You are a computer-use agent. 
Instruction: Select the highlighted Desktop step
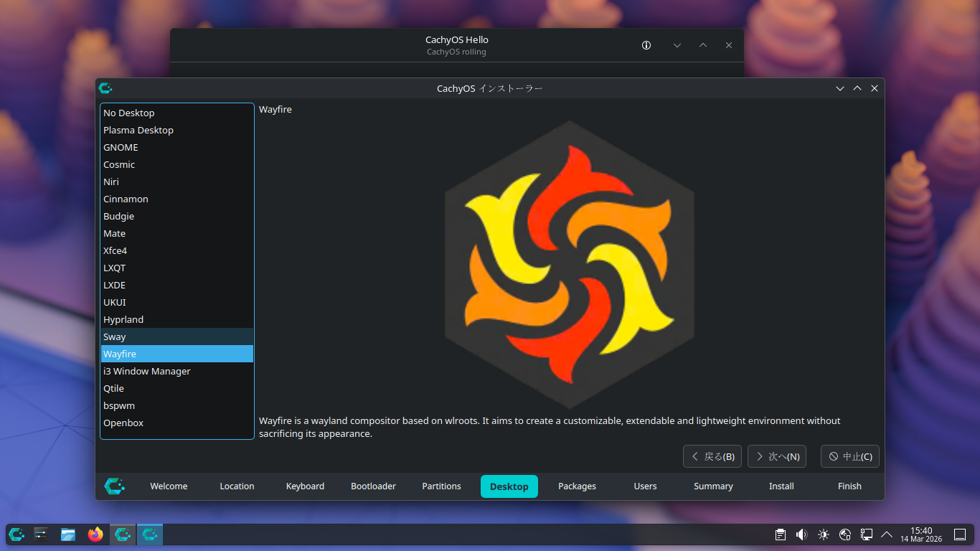coord(509,486)
